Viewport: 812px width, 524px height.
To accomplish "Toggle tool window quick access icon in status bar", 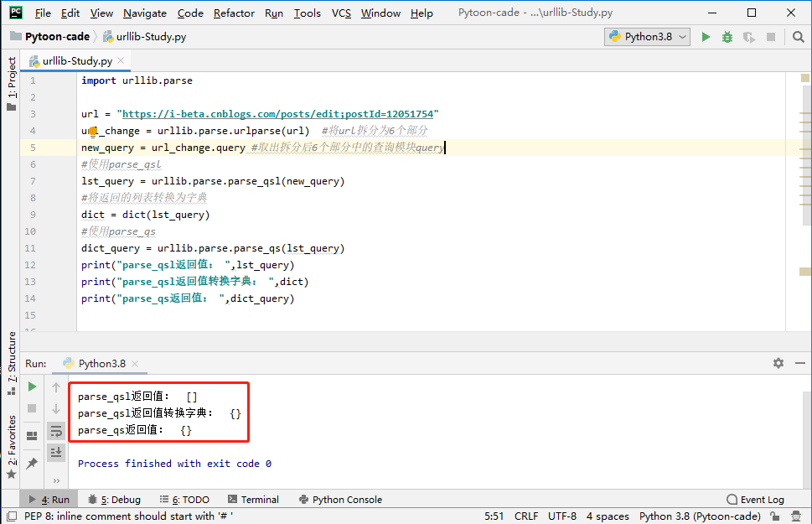I will coord(12,516).
